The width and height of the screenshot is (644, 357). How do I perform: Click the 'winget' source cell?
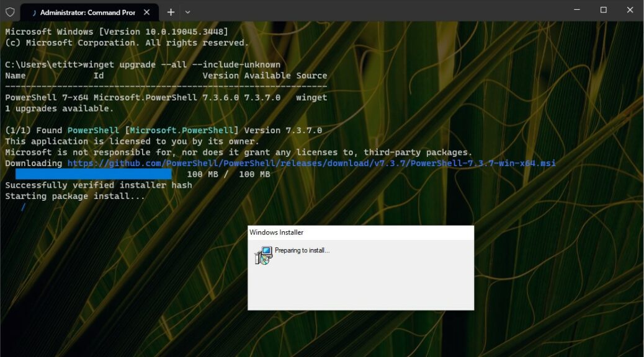[x=311, y=98]
